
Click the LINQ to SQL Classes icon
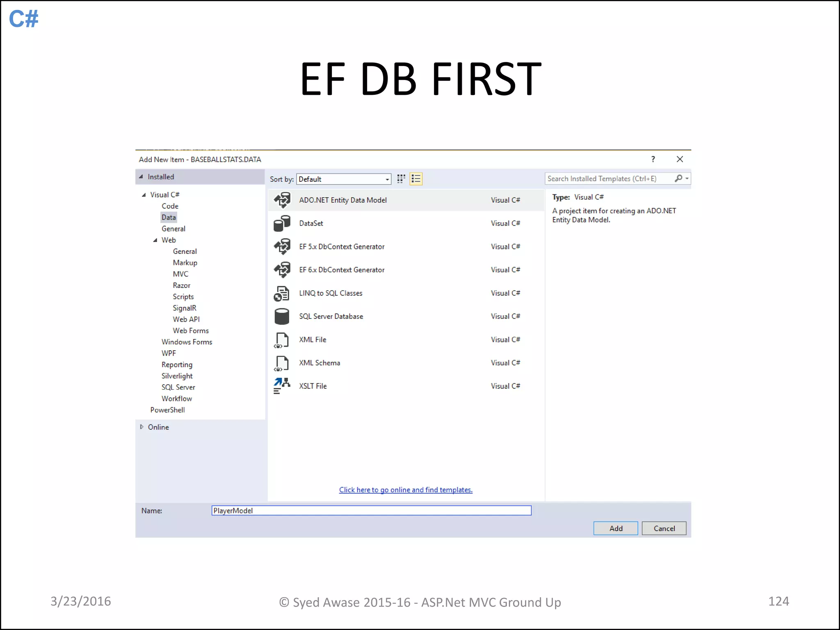282,293
